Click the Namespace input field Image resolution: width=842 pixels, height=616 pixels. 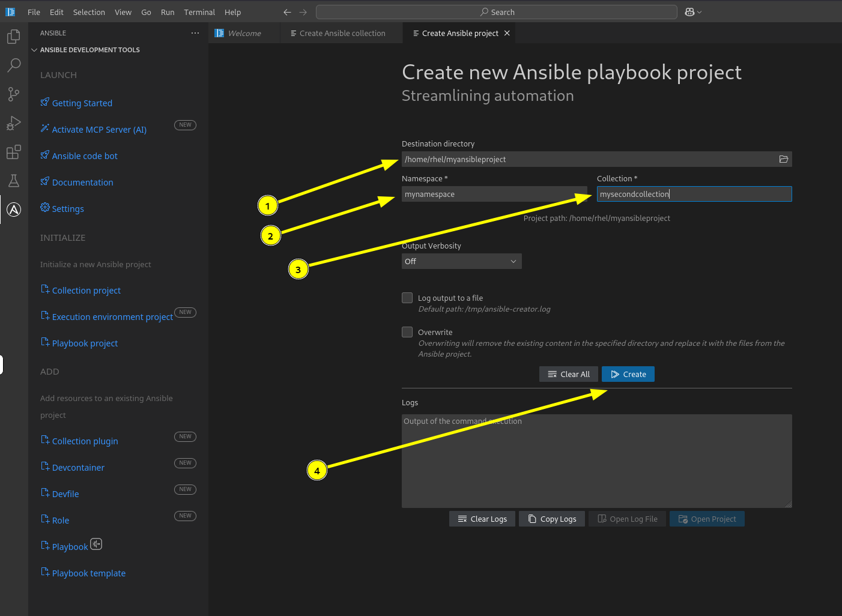494,194
